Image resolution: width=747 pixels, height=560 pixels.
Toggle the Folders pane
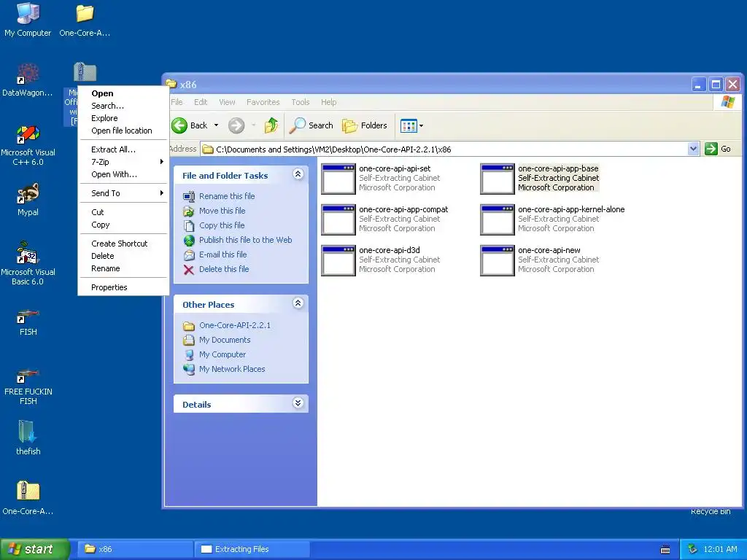365,125
